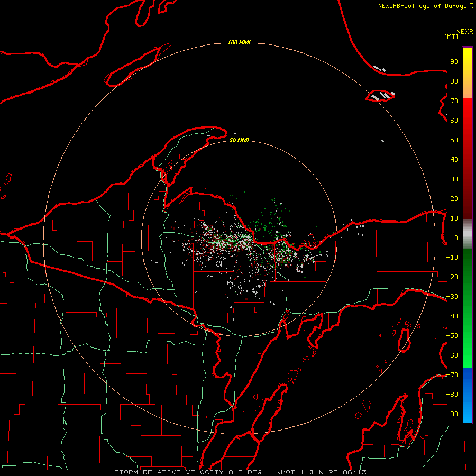Click the -70 value on the velocity scale
The image size is (476, 476).
click(x=452, y=375)
